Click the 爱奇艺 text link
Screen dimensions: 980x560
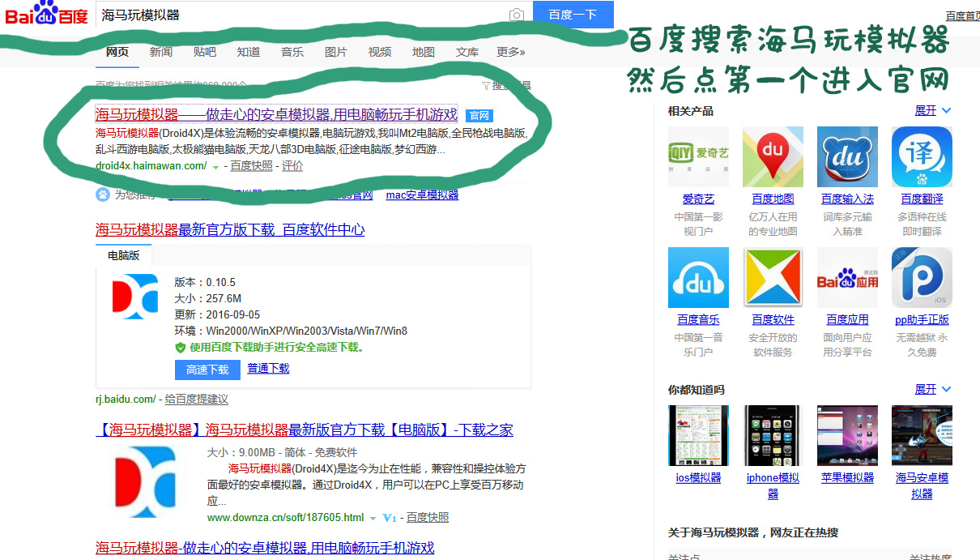tap(698, 199)
